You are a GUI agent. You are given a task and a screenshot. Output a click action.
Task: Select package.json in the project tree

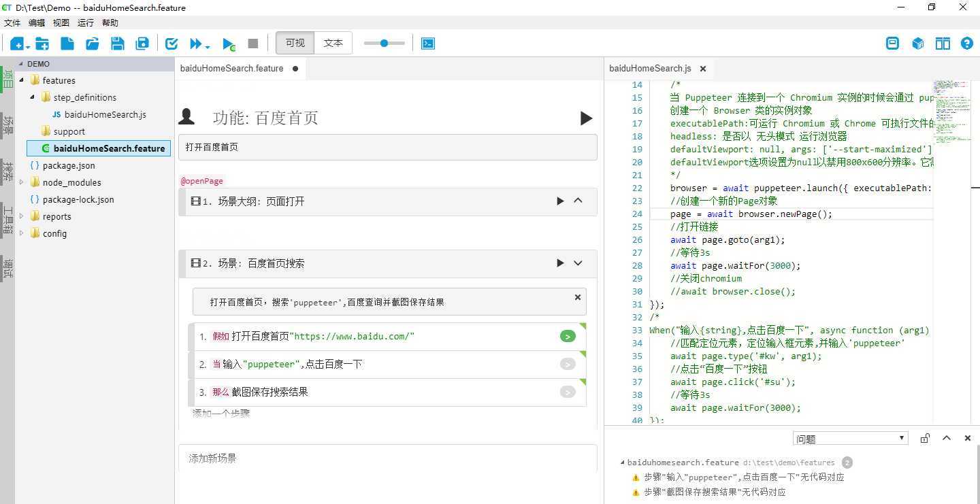point(68,165)
